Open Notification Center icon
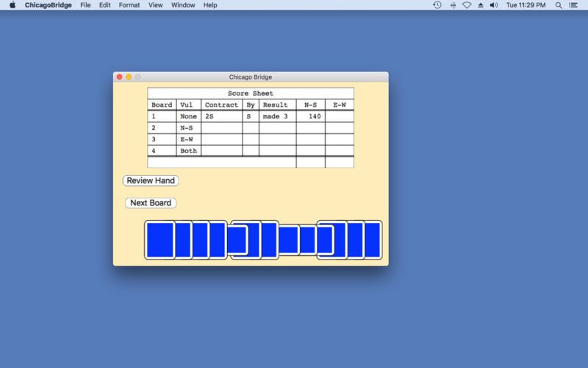The height and width of the screenshot is (368, 588). pos(573,5)
